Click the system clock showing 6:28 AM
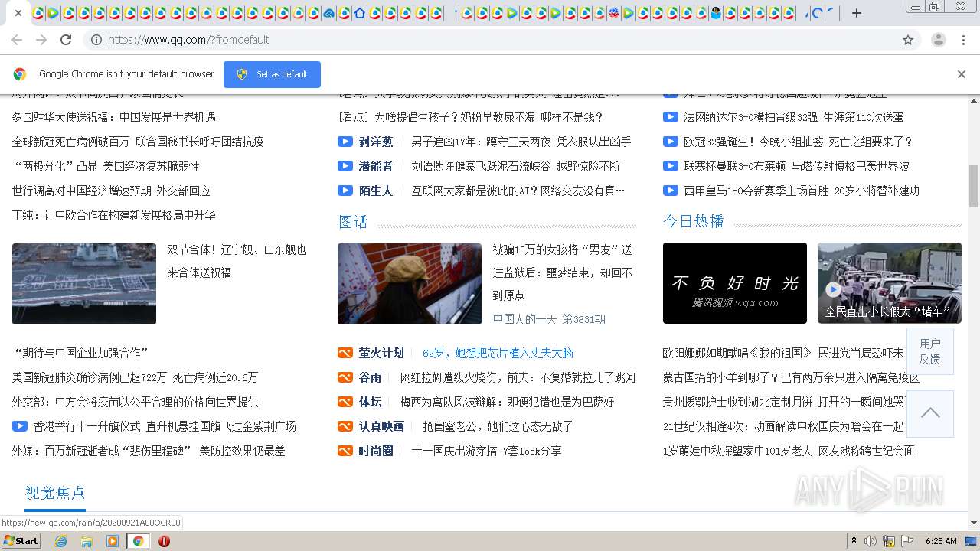Screen dimensions: 980x551 [941, 541]
